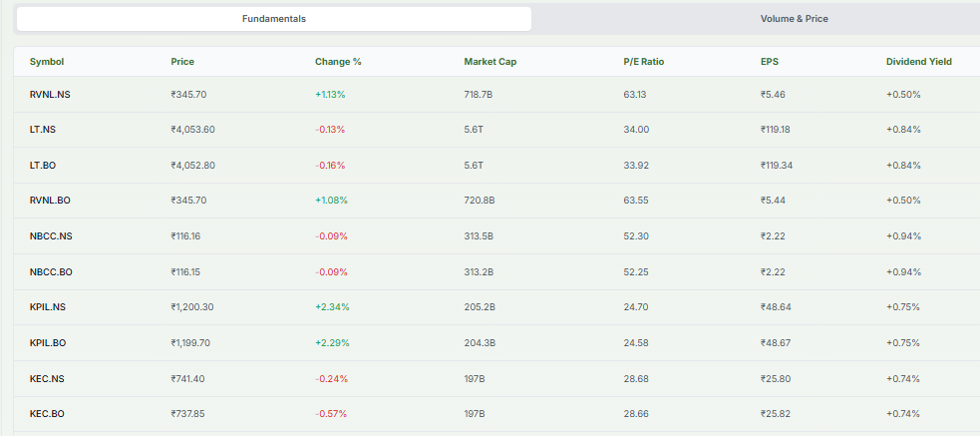Click the ₹119.34 EPS value
The width and height of the screenshot is (980, 436).
coord(778,166)
